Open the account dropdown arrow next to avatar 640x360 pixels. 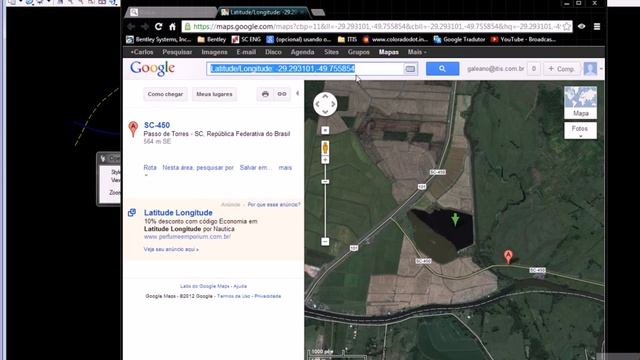point(601,69)
